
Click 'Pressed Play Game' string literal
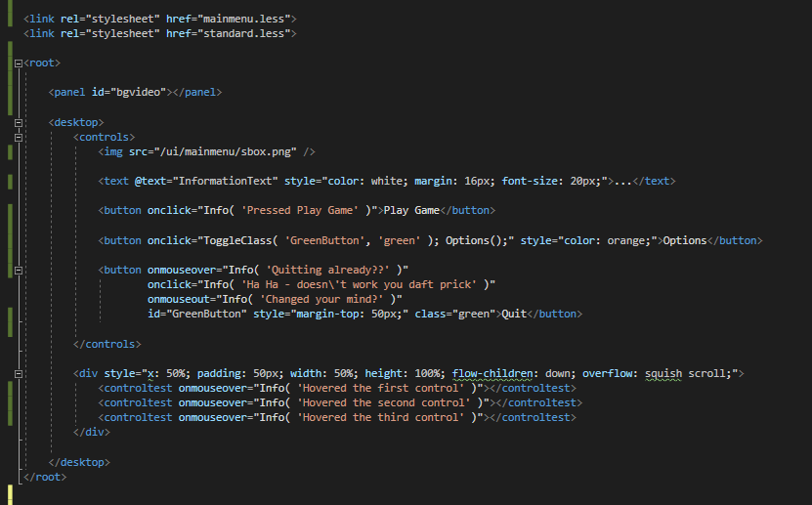pyautogui.click(x=300, y=211)
